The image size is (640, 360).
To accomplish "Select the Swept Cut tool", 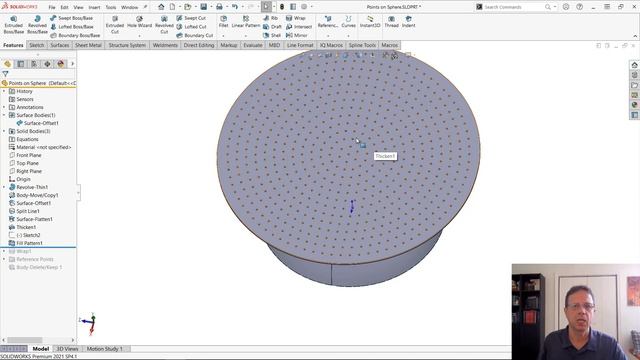I will pos(191,18).
